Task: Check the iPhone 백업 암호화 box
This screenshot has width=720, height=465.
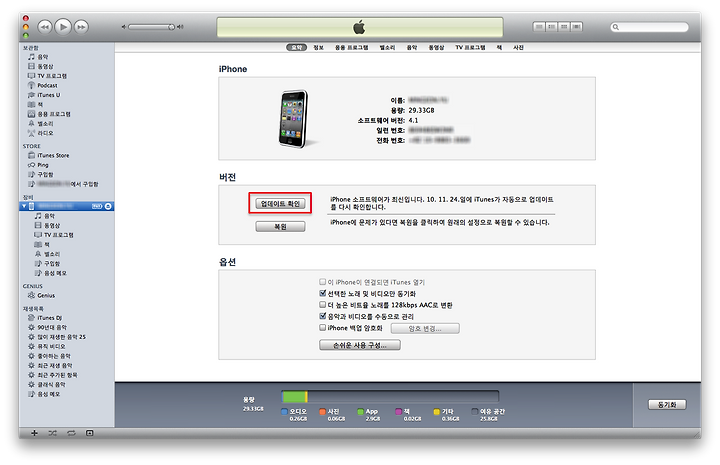Action: click(322, 328)
